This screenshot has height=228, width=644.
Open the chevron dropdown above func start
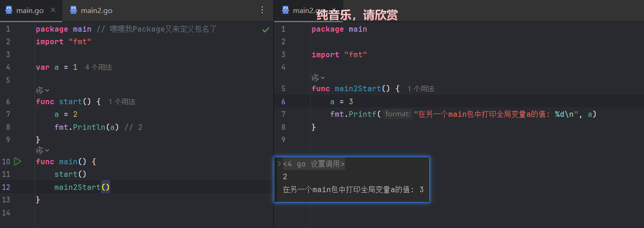pyautogui.click(x=47, y=90)
